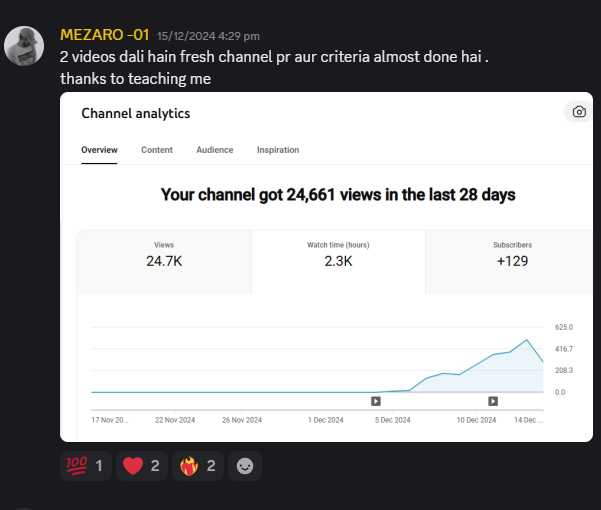Screen dimensions: 601x510
Task: Click the peak point of the line chart
Action: [x=527, y=339]
